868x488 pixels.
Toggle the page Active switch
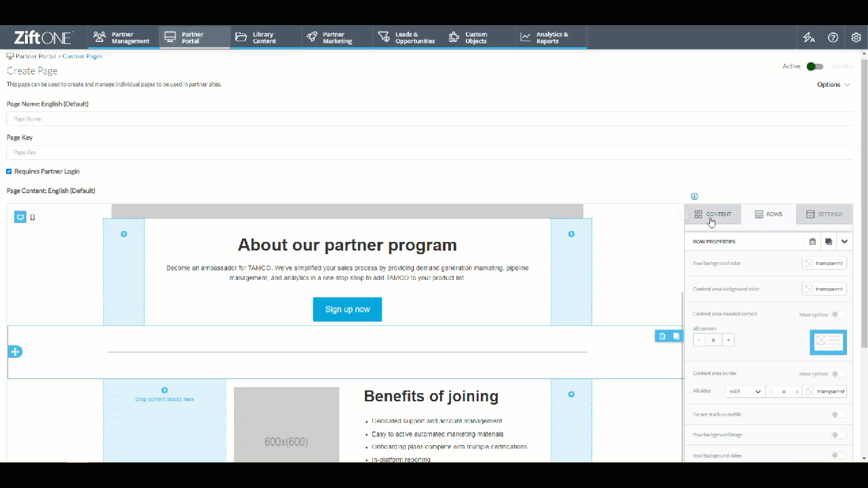point(815,66)
